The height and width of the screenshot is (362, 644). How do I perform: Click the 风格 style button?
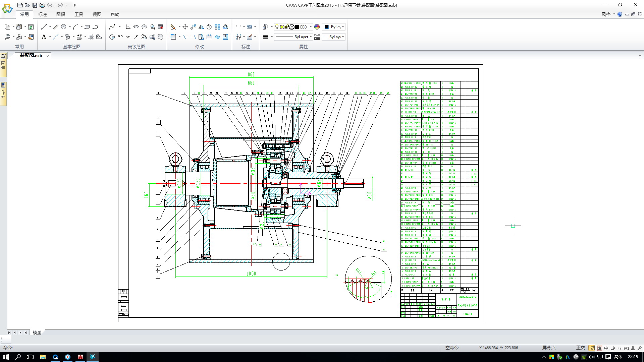[x=606, y=14]
